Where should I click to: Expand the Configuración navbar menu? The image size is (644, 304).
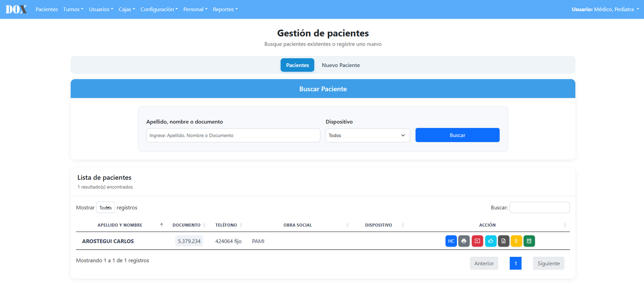point(159,9)
